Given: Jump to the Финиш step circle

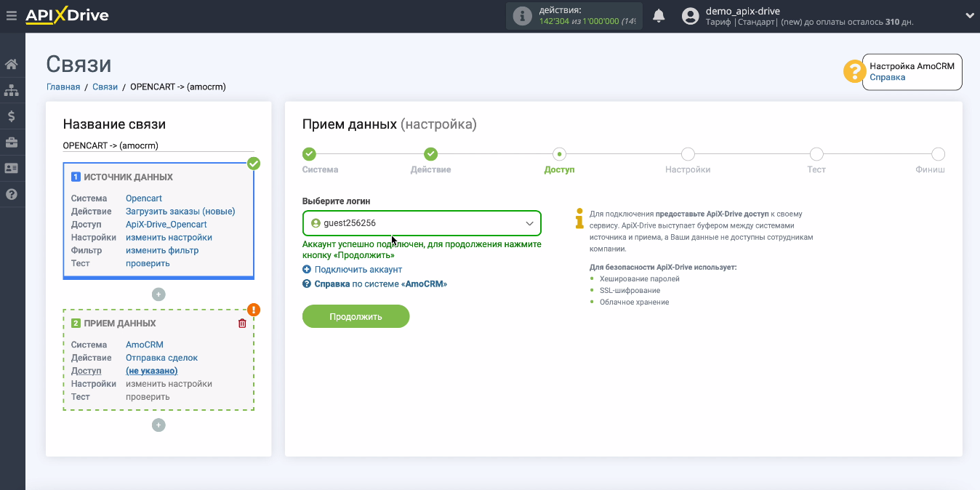Looking at the screenshot, I should point(938,154).
